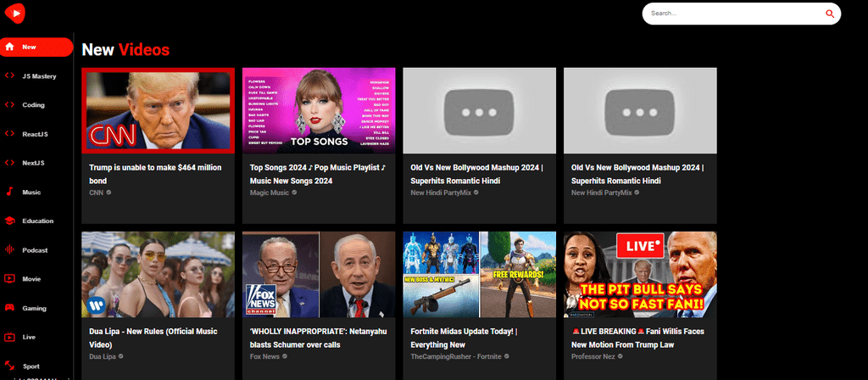
Task: Select Movie category label
Action: [31, 279]
